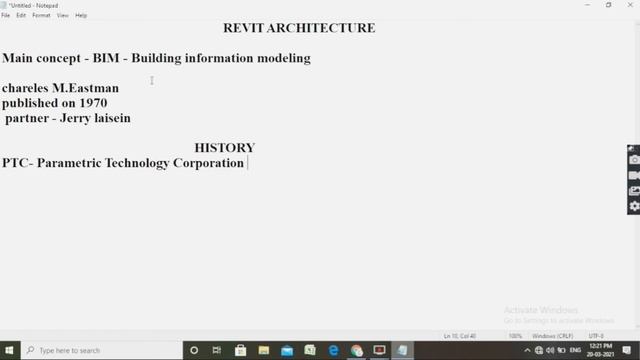Open File Explorer from taskbar
This screenshot has width=640, height=360.
pos(264,350)
